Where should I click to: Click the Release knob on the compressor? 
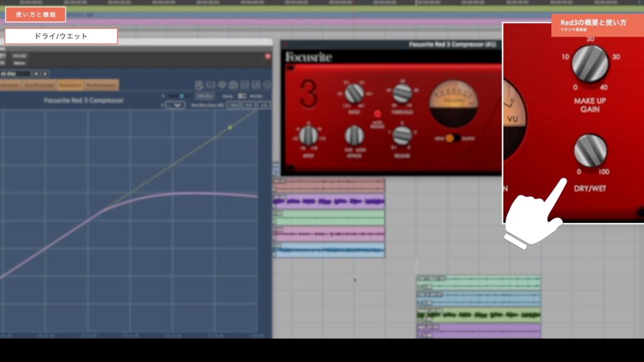point(402,136)
